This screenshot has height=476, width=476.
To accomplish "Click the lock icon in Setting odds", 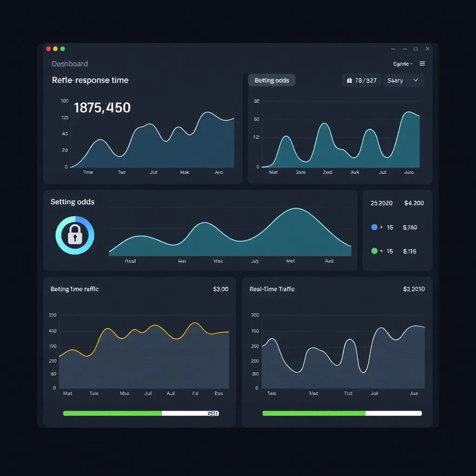I will 75,236.
